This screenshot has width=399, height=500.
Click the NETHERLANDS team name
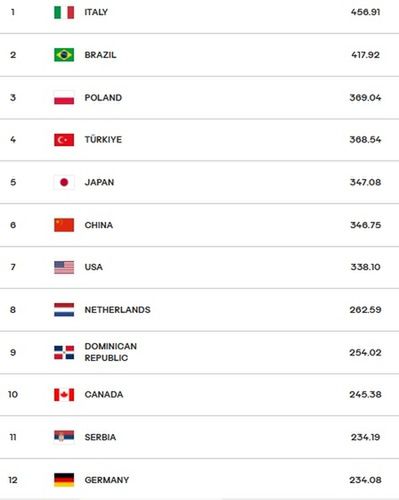pos(117,310)
